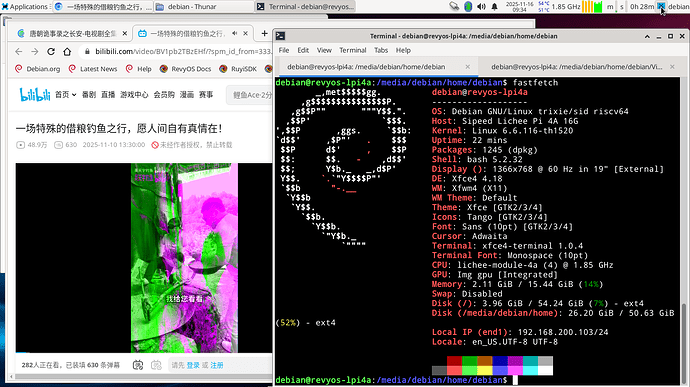The image size is (690, 387).
Task: Open the Edit menu in the terminal
Action: coord(303,50)
